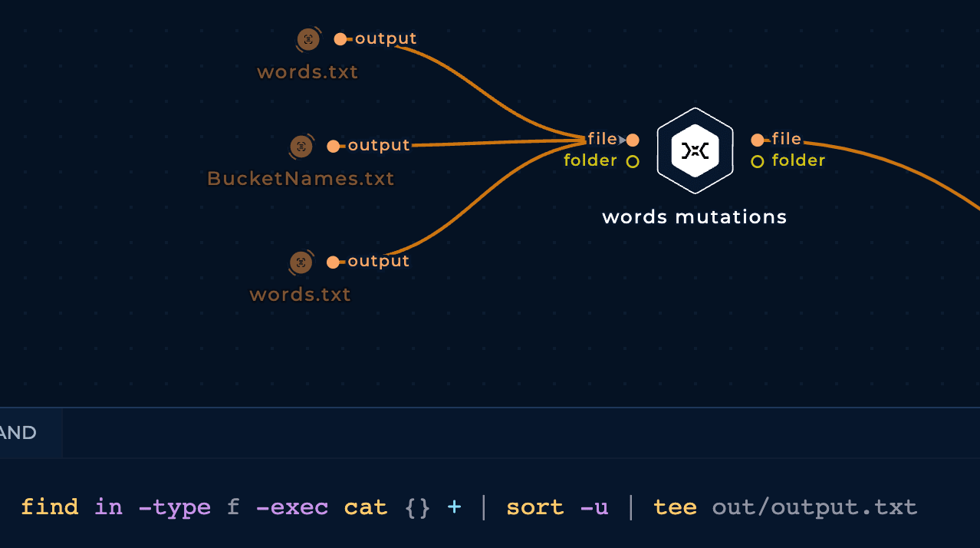980x548 pixels.
Task: Click input 'folder' label of words mutations
Action: (x=590, y=160)
